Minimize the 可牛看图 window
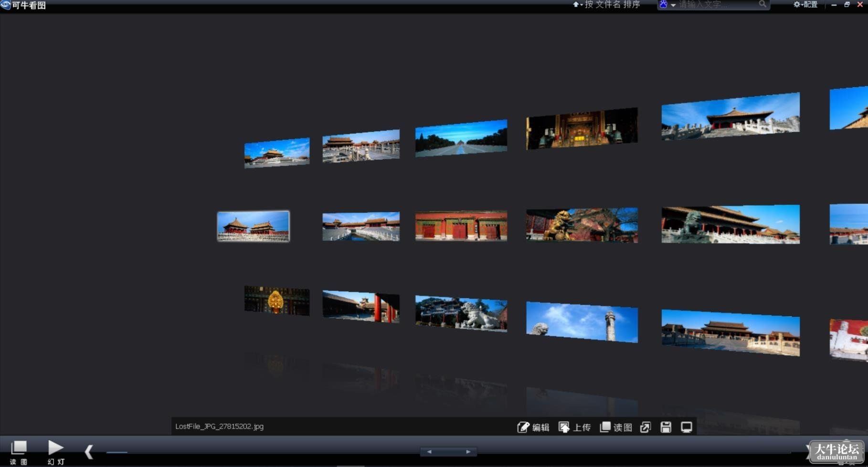 834,5
